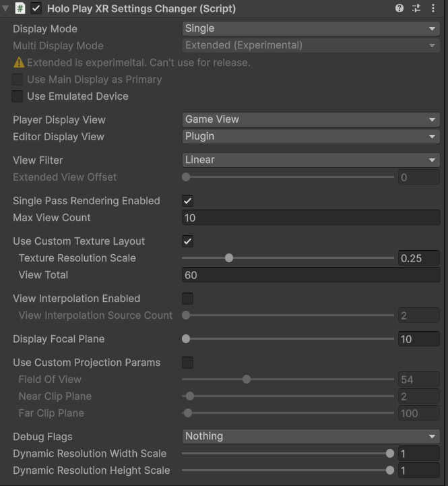Click the Dynamic Resolution Width Scale value field
This screenshot has width=448, height=486.
pos(419,454)
